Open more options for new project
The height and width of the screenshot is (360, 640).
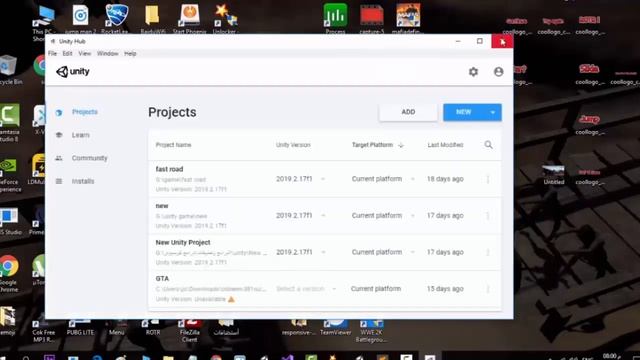tap(488, 216)
